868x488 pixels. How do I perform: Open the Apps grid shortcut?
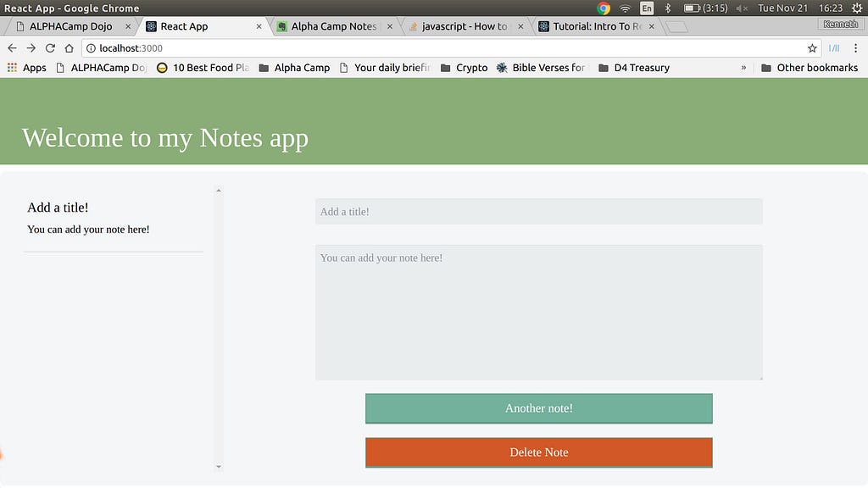26,68
